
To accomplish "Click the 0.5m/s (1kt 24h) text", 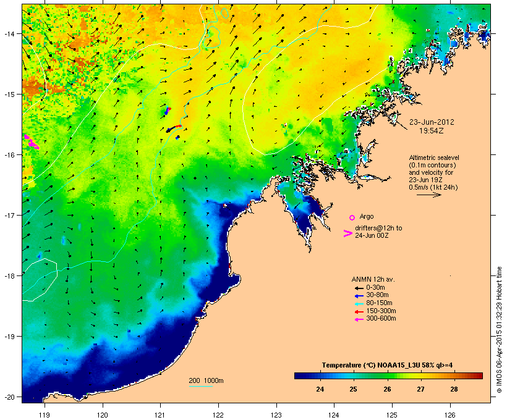I will [433, 187].
